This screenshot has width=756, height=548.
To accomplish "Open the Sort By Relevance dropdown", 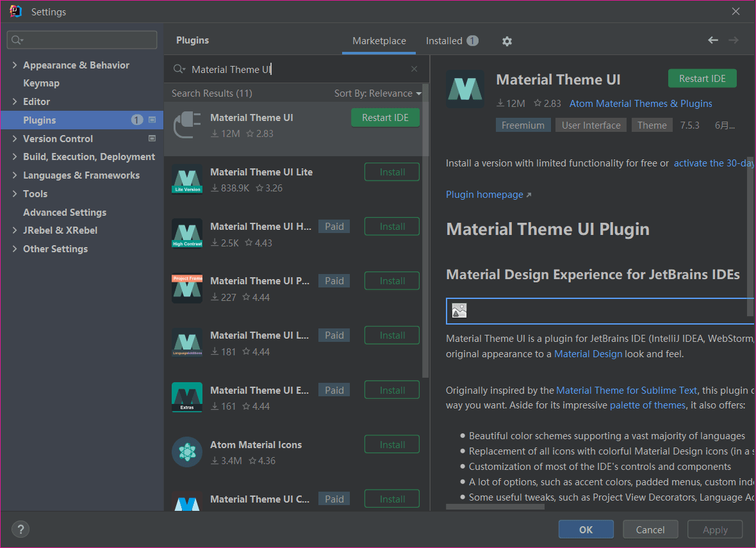I will (x=377, y=93).
